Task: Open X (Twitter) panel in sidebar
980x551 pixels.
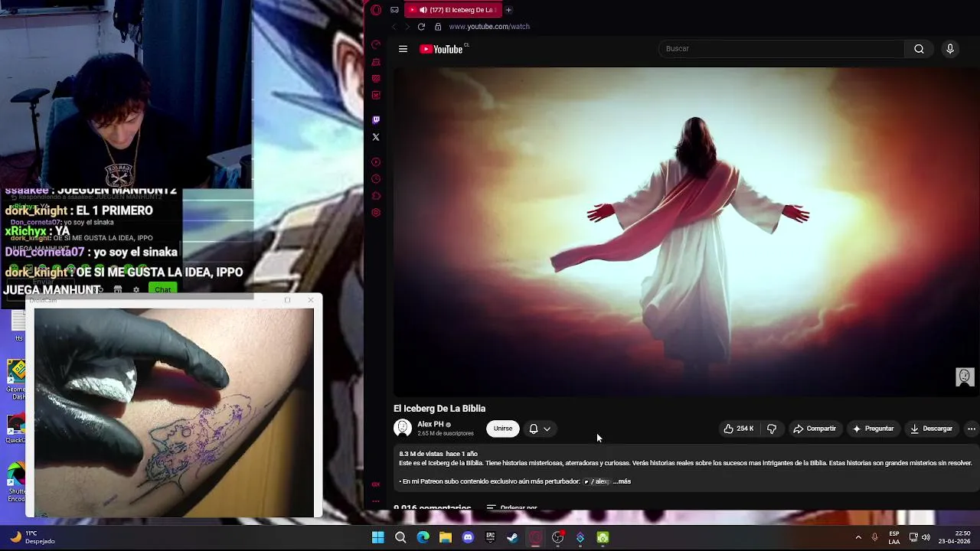Action: tap(376, 137)
